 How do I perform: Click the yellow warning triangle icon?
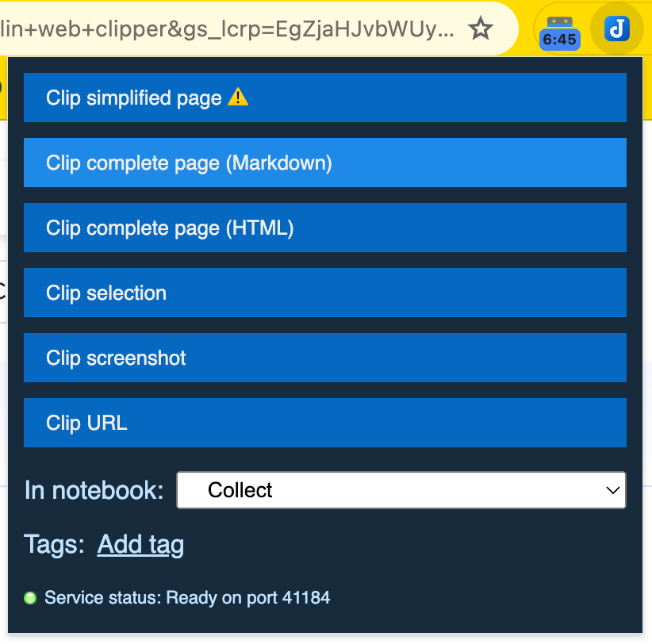[238, 98]
